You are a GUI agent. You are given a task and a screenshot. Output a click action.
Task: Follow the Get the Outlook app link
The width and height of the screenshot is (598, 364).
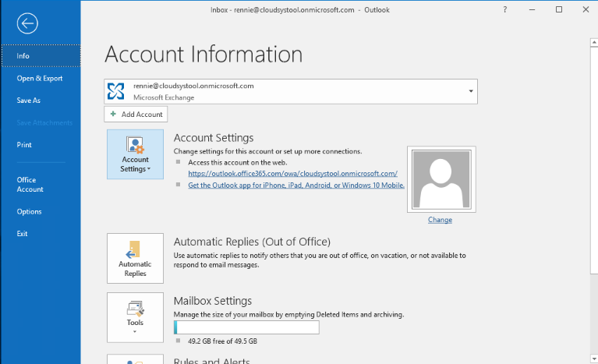(296, 186)
